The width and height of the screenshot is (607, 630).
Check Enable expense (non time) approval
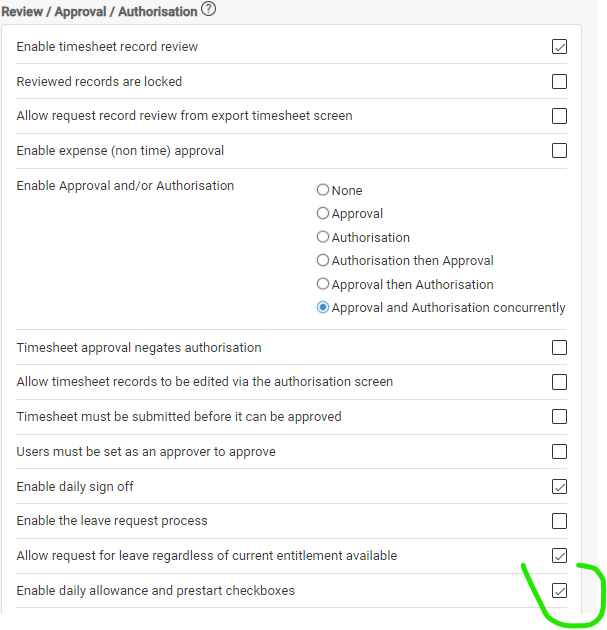point(559,151)
